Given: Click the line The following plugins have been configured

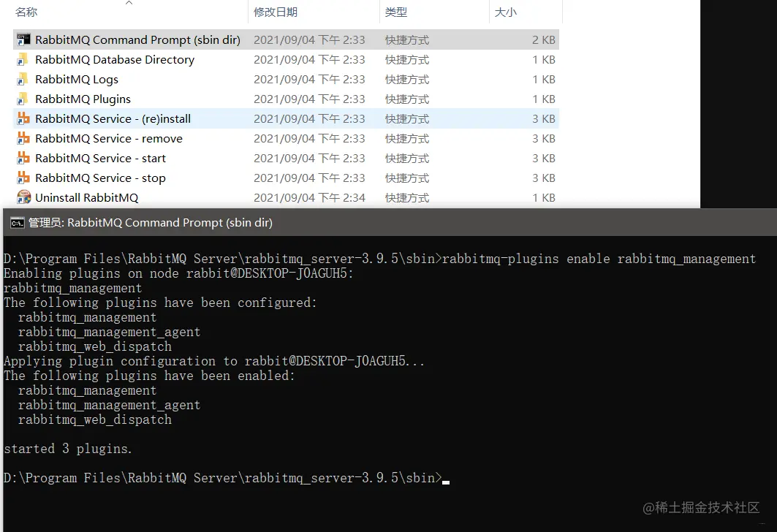Looking at the screenshot, I should pyautogui.click(x=160, y=303).
